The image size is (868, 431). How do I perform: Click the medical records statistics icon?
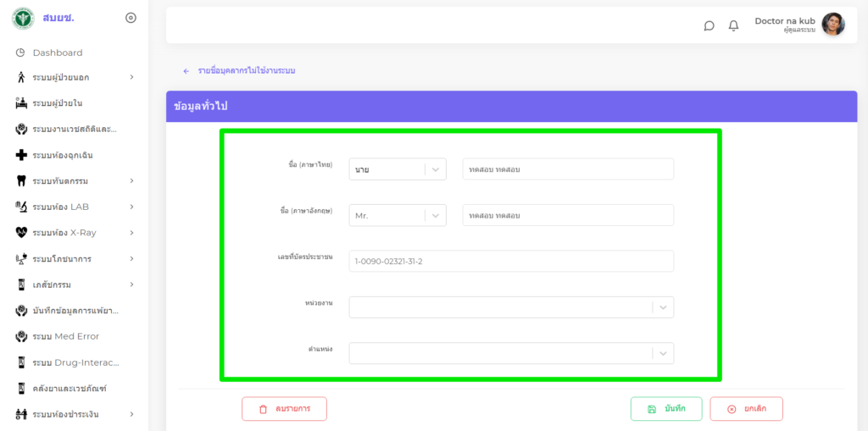21,130
